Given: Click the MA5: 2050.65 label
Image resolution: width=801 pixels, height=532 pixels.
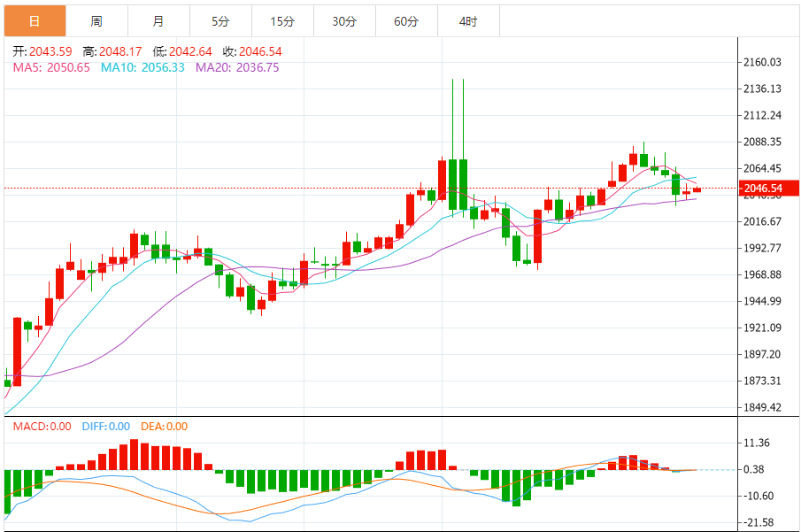Looking at the screenshot, I should tap(51, 67).
